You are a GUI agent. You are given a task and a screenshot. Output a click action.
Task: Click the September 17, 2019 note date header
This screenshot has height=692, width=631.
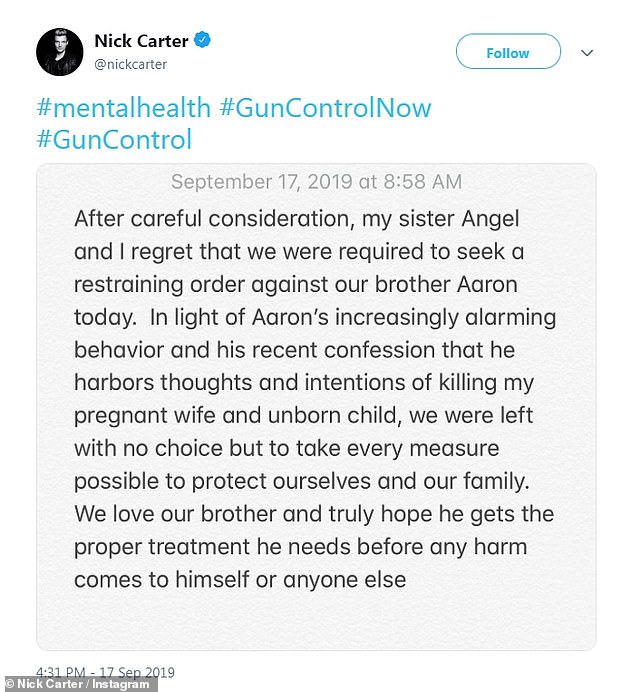[316, 182]
